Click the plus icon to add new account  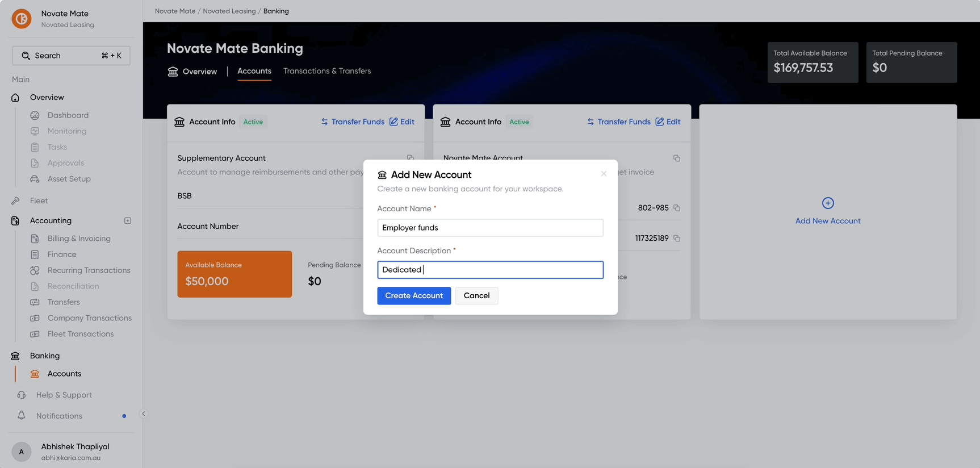pos(828,203)
